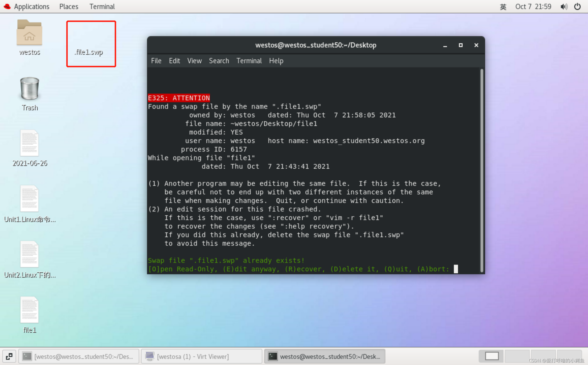
Task: Open the power menu icon
Action: pos(577,6)
